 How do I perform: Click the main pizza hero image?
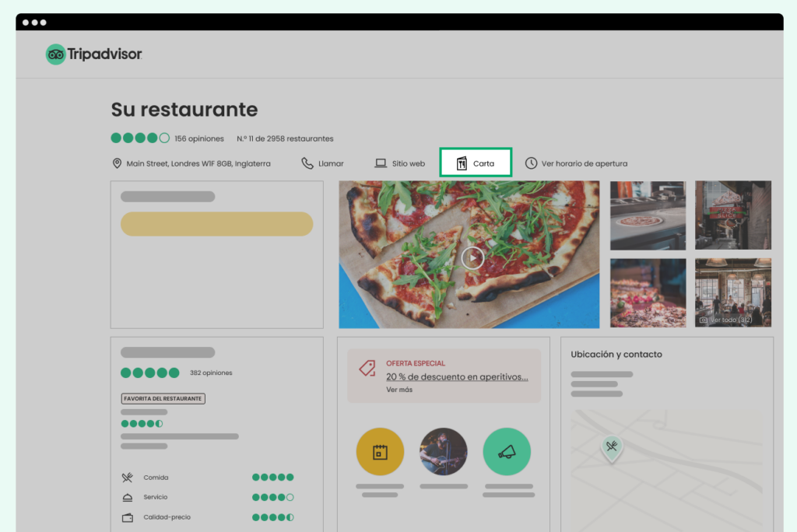[x=469, y=254]
